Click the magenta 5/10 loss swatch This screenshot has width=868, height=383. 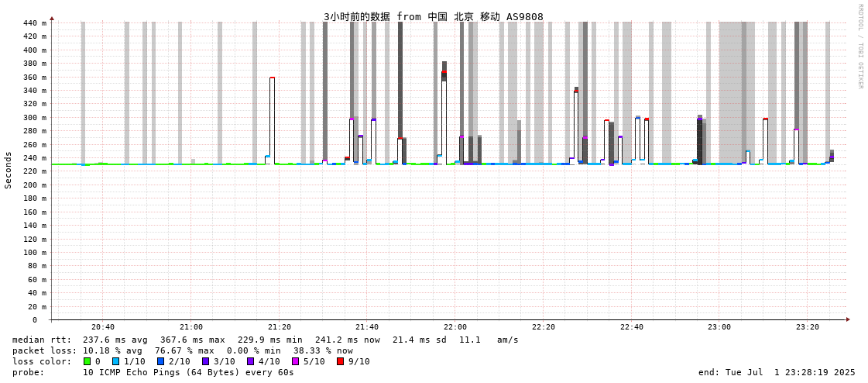(295, 361)
